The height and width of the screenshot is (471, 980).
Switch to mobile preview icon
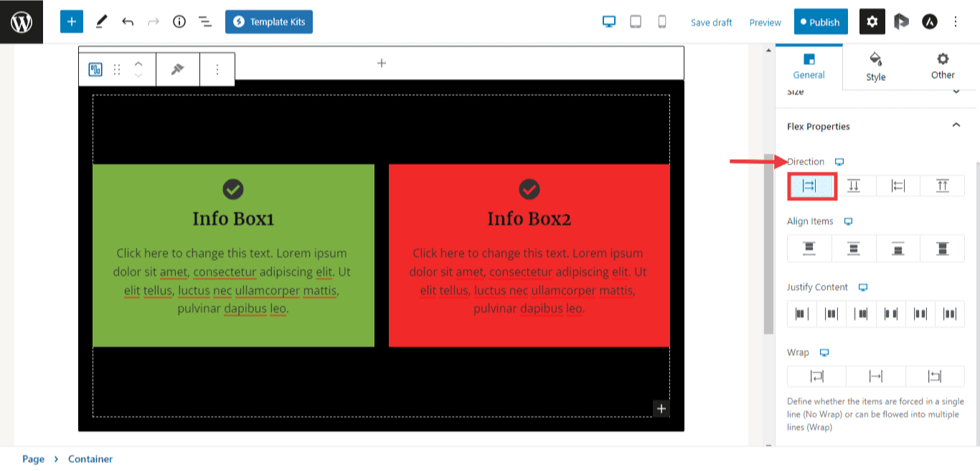coord(662,22)
